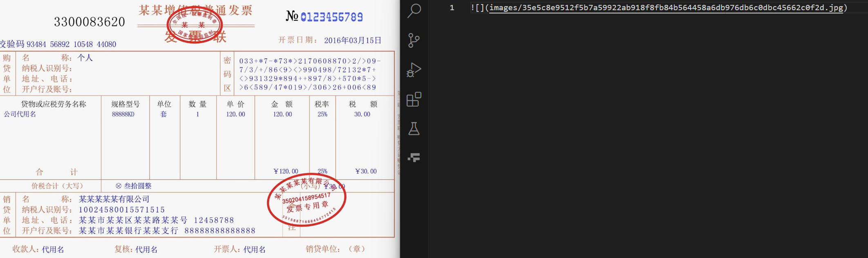Open the Extensions marketplace panel
The width and height of the screenshot is (868, 258).
(414, 99)
